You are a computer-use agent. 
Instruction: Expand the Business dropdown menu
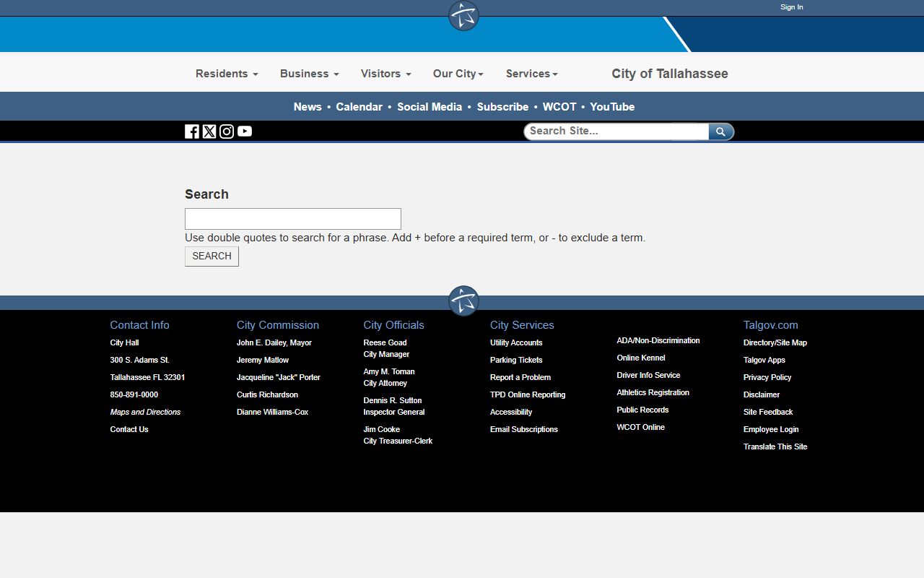tap(309, 74)
